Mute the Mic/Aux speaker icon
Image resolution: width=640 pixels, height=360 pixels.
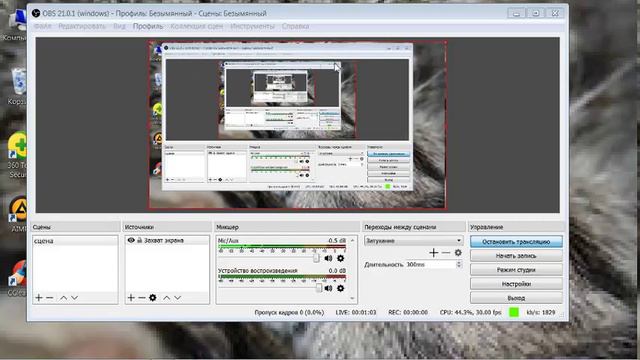(328, 258)
